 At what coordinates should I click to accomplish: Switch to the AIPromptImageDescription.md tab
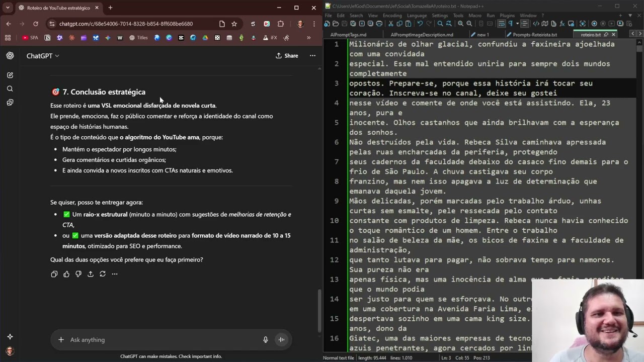point(422,35)
